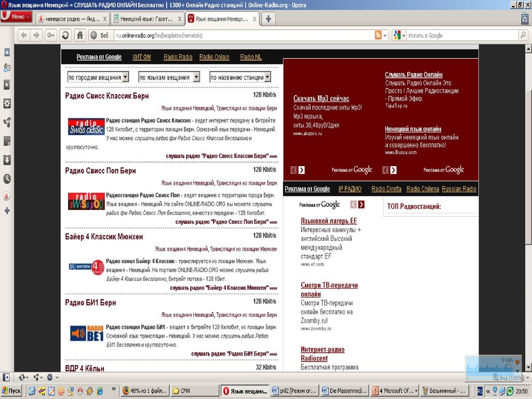The height and width of the screenshot is (399, 532).
Task: Open the Downloads arrow sidebar panel
Action: click(7, 160)
